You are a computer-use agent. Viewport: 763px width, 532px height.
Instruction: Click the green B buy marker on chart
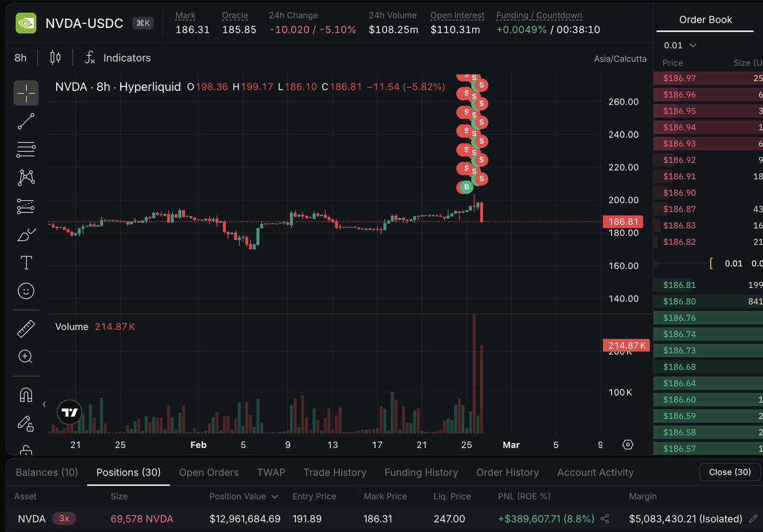(466, 187)
